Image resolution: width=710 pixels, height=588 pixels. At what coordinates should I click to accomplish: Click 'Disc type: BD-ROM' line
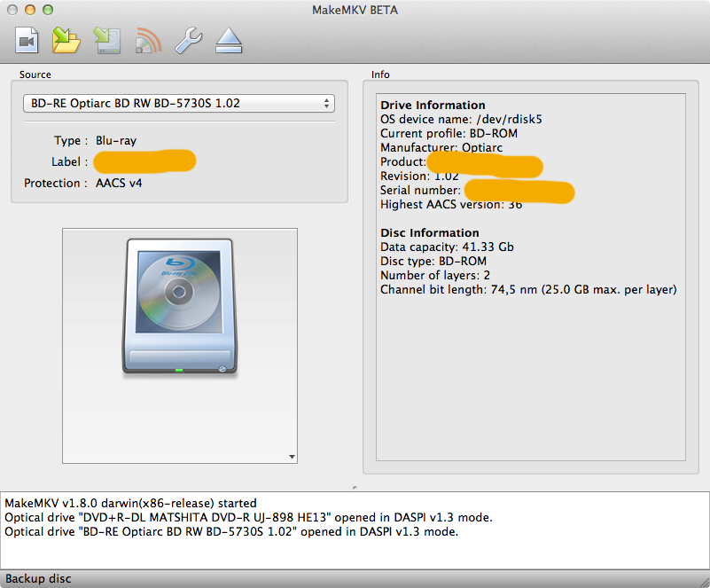(x=433, y=261)
